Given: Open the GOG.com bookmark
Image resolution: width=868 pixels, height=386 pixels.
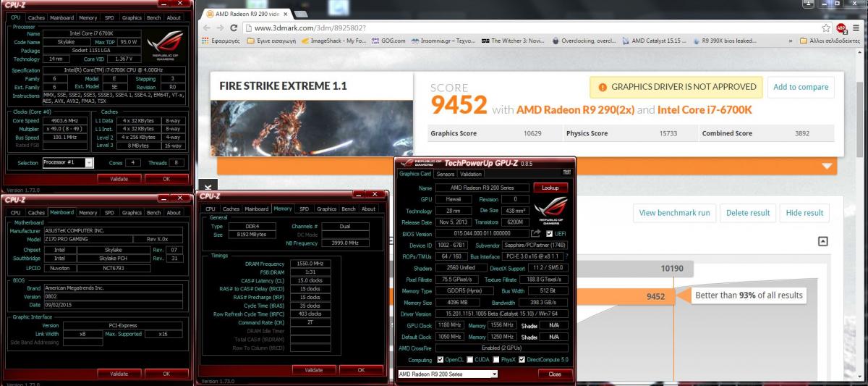Looking at the screenshot, I should [388, 41].
